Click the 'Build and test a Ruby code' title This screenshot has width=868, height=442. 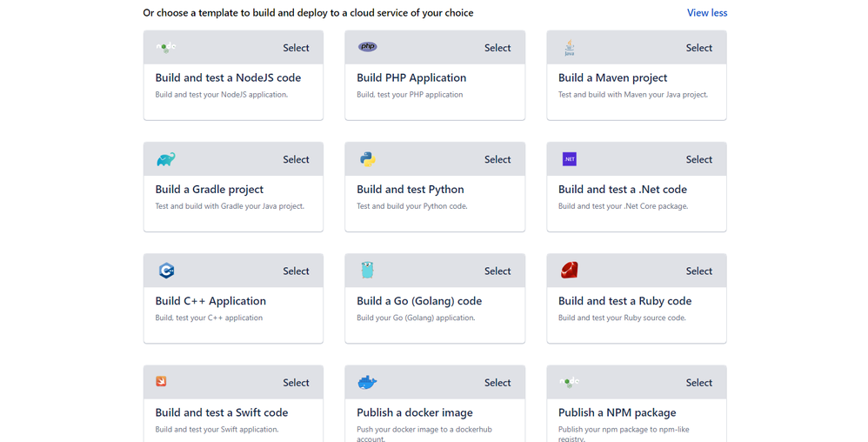coord(624,301)
